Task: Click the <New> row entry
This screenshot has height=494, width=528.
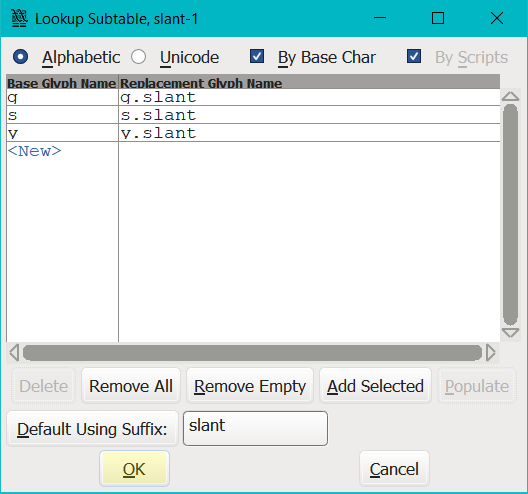Action: [35, 151]
